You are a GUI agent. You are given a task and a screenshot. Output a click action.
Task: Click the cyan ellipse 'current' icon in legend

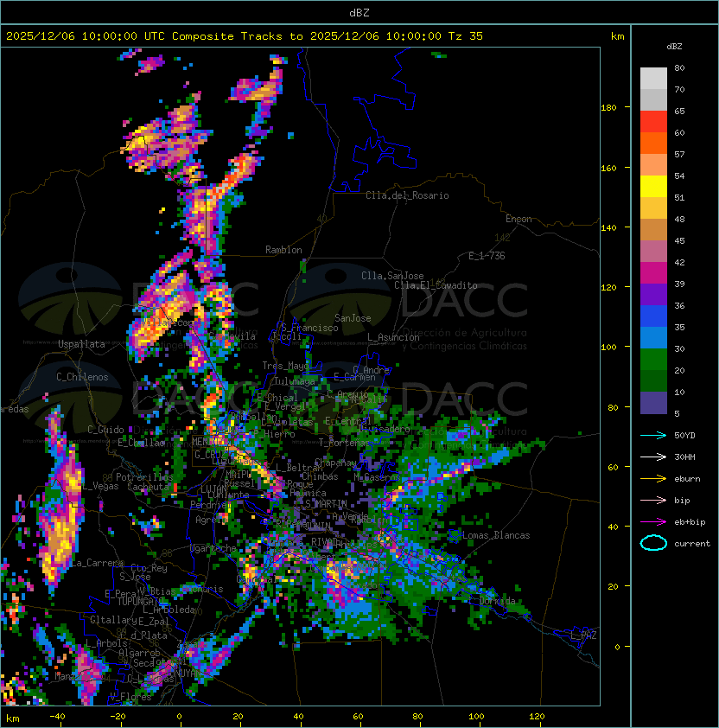click(x=653, y=543)
